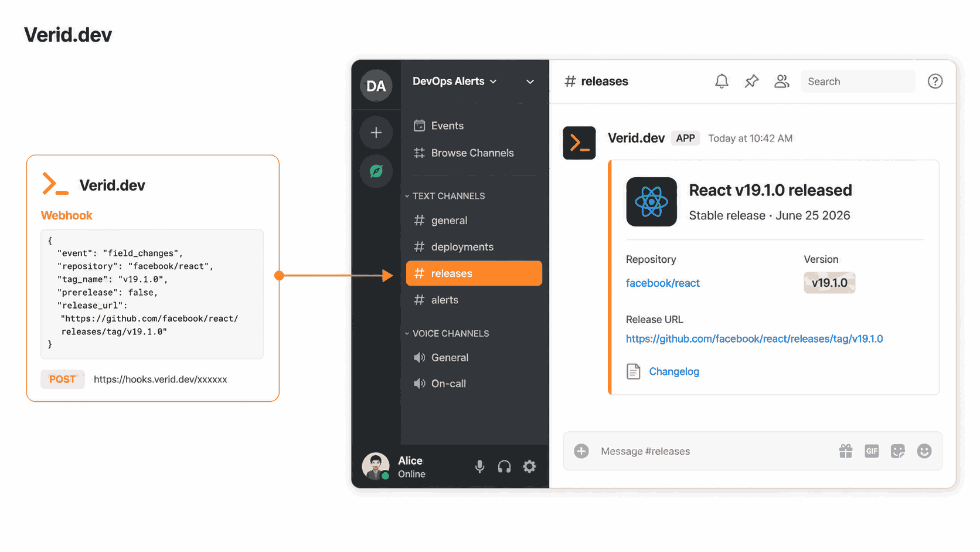Show member list icon in the header
This screenshot has height=552, width=980.
782,82
